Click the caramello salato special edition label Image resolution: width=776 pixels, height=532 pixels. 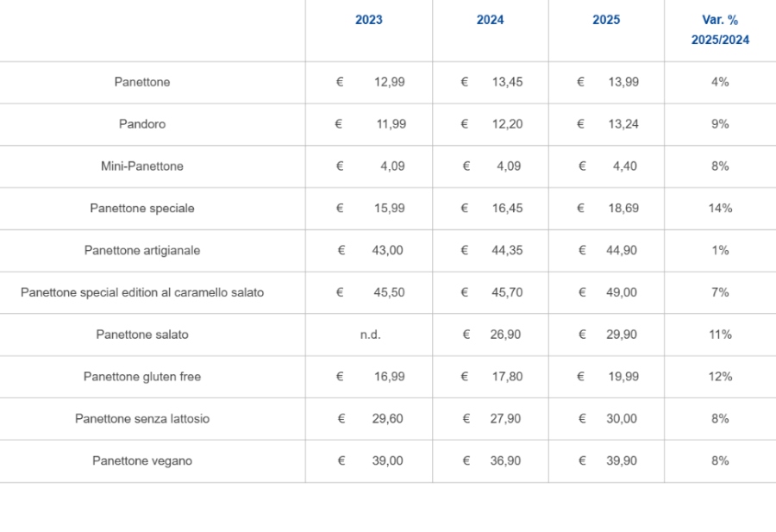click(x=142, y=293)
